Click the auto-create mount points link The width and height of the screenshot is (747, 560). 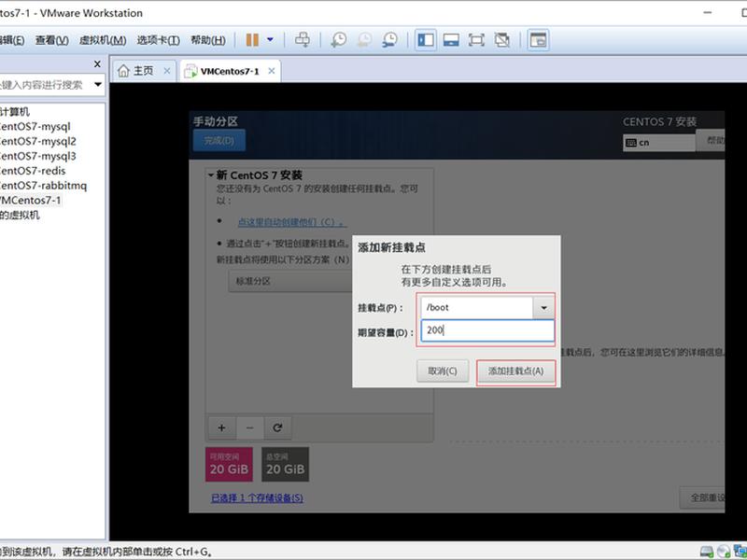point(292,222)
